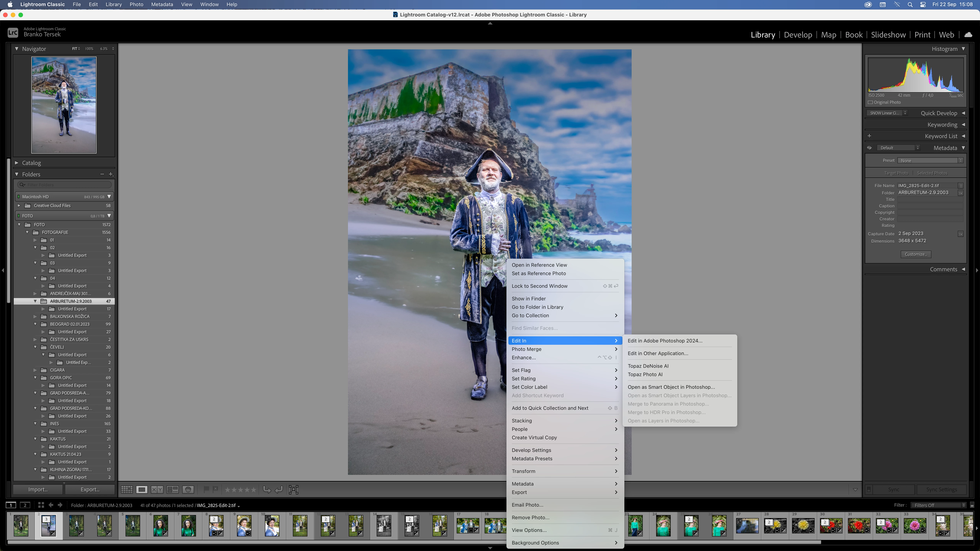Image resolution: width=980 pixels, height=551 pixels.
Task: Toggle the Metadata eye visibility icon
Action: tap(869, 148)
